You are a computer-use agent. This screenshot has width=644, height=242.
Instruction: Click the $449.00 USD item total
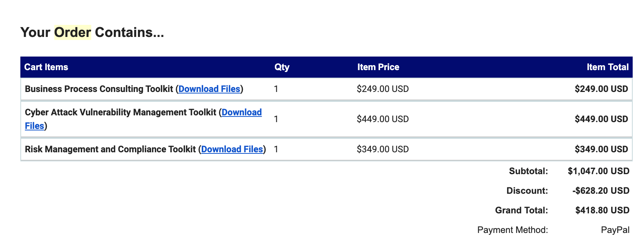(601, 119)
